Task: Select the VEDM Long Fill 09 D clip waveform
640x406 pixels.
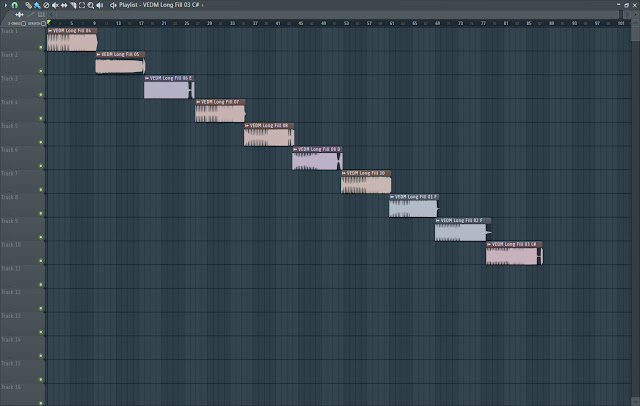Action: tap(317, 161)
